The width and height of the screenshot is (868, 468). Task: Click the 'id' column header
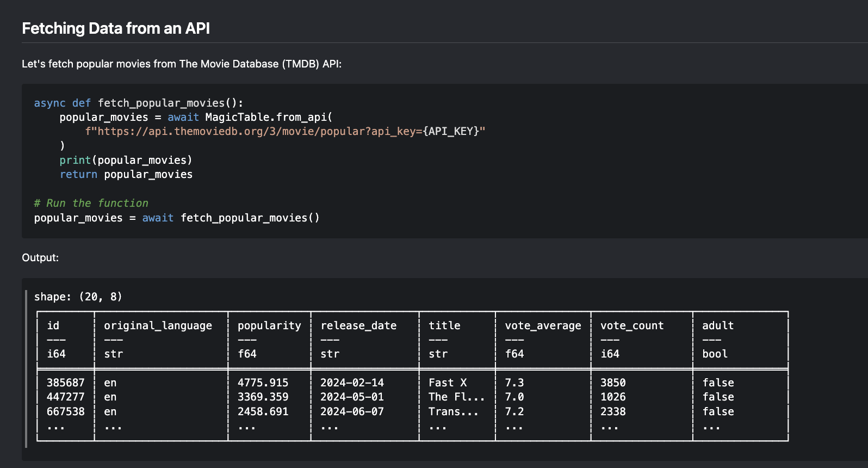(53, 325)
